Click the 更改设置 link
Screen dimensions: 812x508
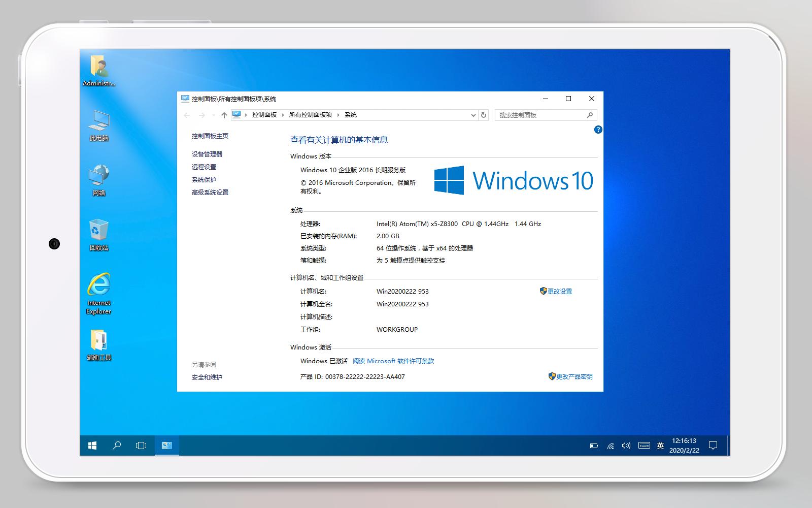click(561, 291)
